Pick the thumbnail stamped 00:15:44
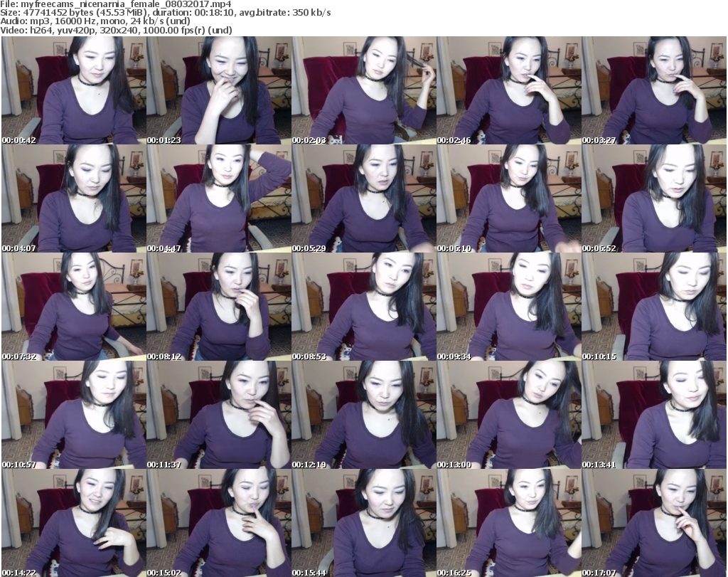Screen dimensions: 728x577 pos(364,523)
